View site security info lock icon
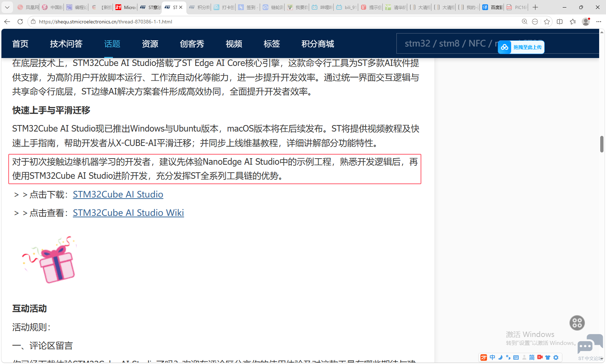 (x=33, y=22)
